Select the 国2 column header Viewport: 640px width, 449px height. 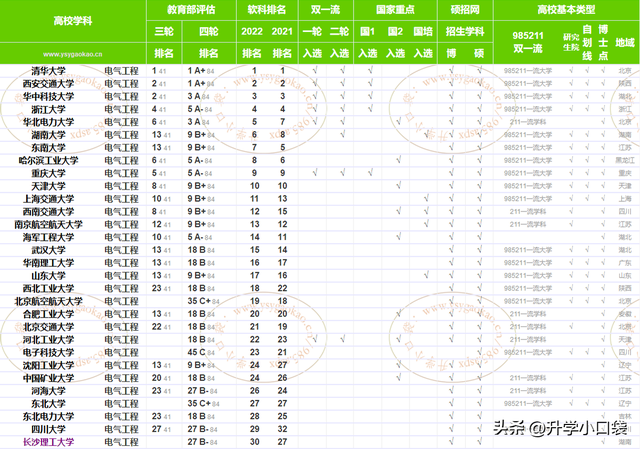point(395,31)
